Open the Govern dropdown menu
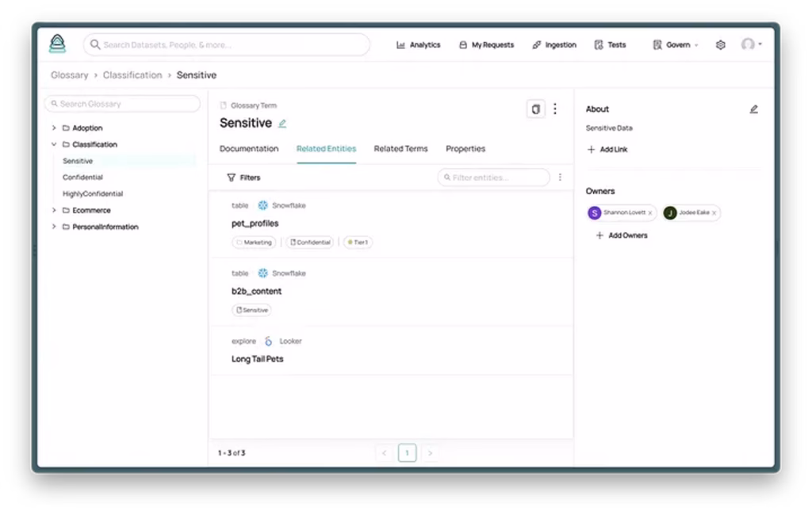The height and width of the screenshot is (515, 812). 676,45
